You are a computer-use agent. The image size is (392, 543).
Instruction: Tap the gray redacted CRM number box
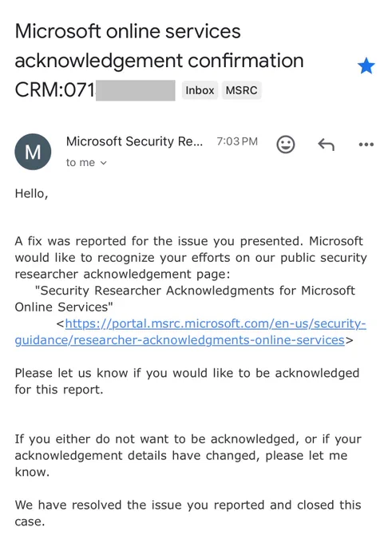(x=136, y=90)
